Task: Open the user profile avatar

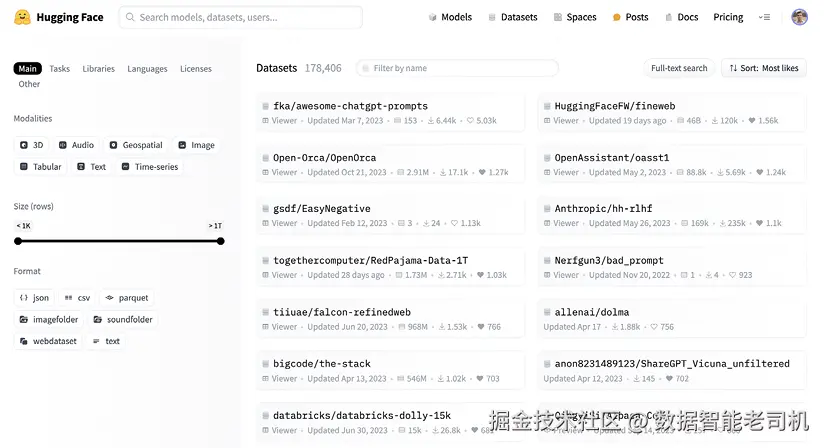Action: tap(799, 17)
